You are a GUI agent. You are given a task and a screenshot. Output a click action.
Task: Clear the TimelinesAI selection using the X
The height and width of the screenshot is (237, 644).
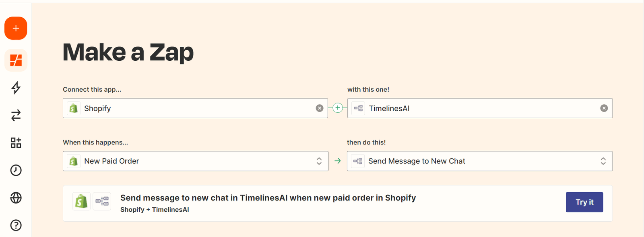(x=604, y=108)
